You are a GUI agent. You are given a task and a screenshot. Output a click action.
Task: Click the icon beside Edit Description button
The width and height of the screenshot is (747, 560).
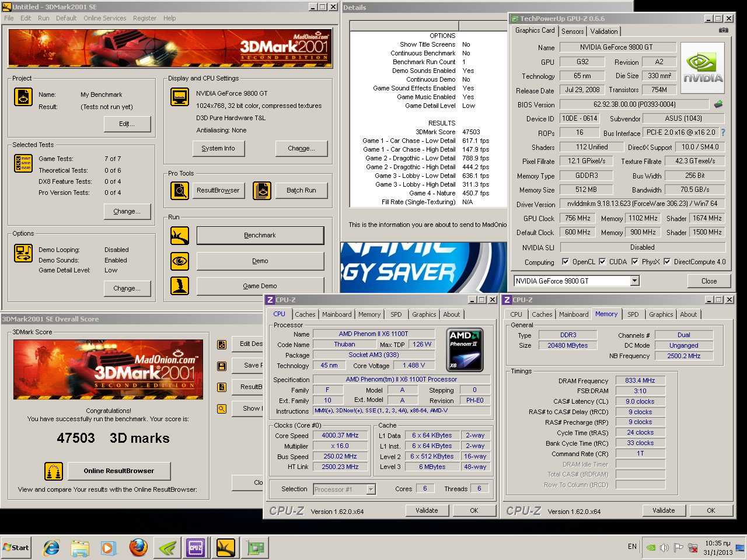click(x=222, y=344)
